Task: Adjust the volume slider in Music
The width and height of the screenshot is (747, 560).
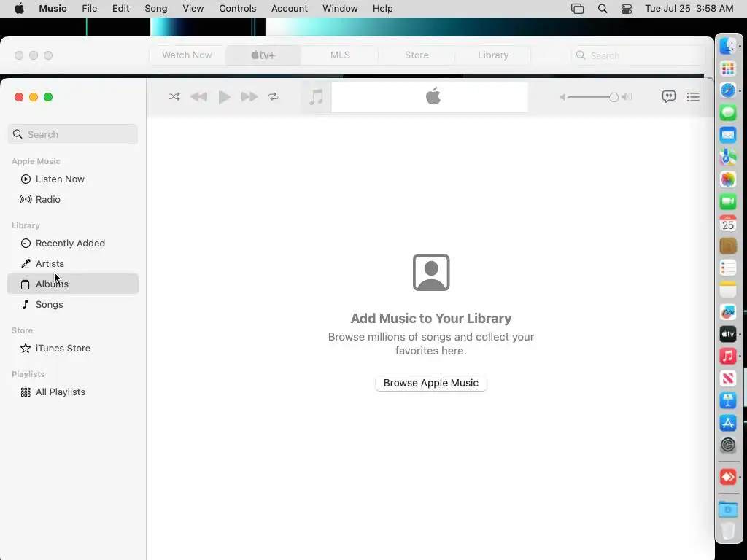Action: (x=592, y=97)
